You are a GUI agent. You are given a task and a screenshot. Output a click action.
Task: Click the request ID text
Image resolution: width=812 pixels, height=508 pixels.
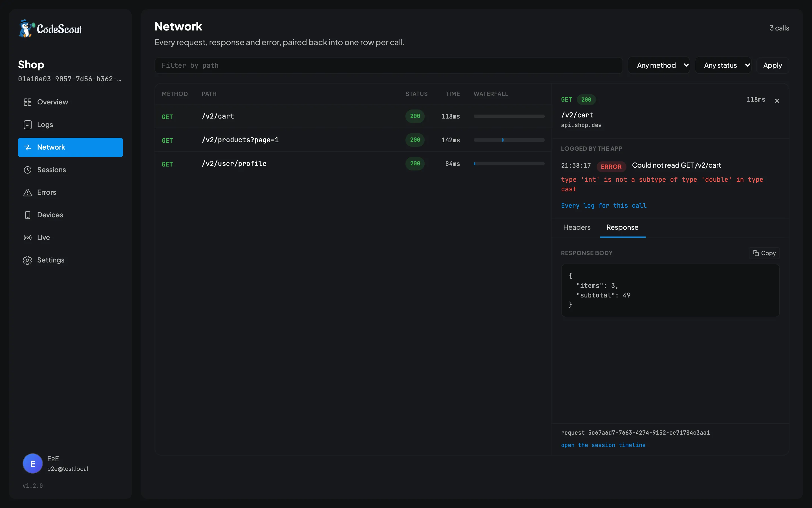(635, 432)
